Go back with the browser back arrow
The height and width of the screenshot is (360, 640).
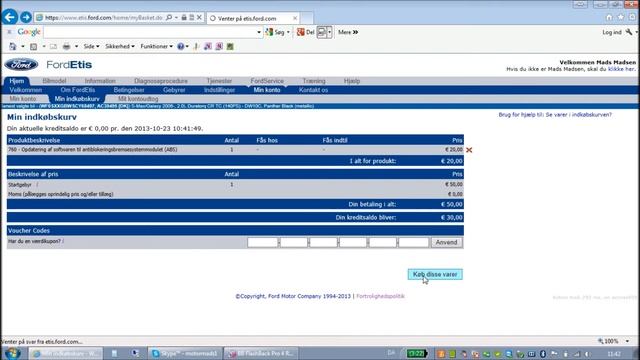click(10, 17)
